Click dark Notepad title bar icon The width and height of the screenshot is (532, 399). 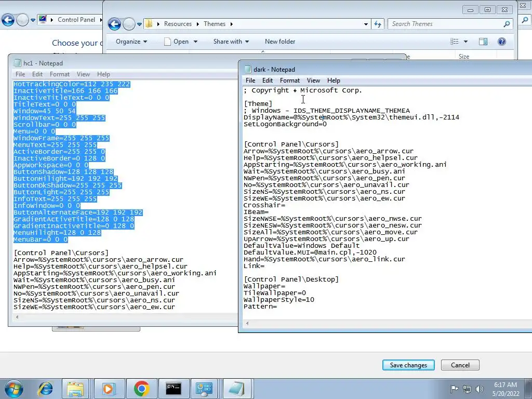point(248,69)
